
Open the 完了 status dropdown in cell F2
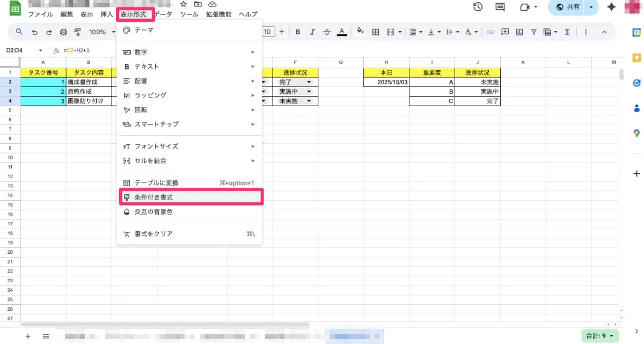point(309,82)
